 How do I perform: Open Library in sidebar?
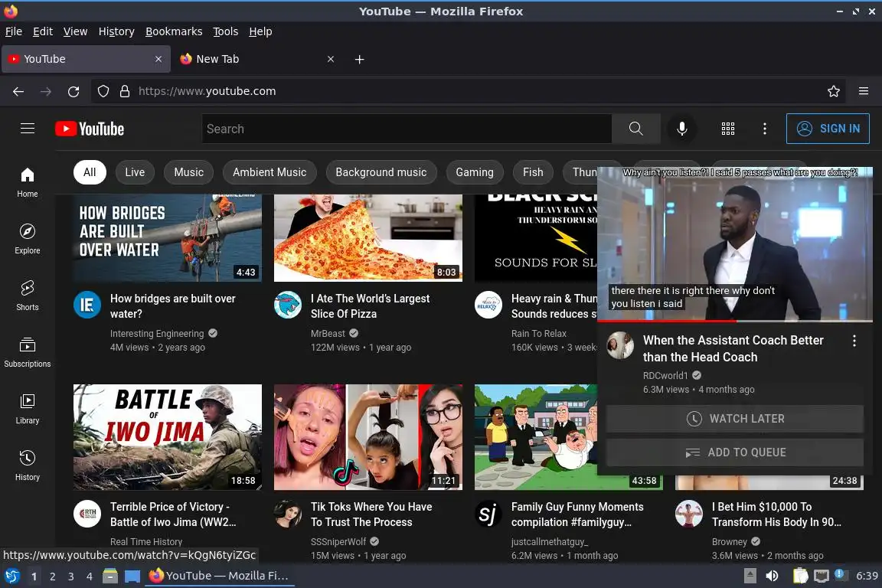28,409
